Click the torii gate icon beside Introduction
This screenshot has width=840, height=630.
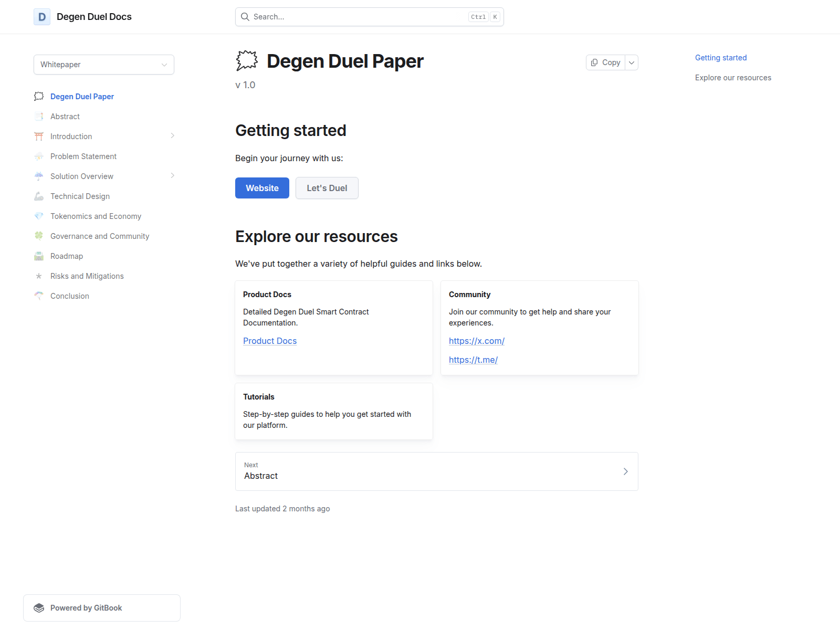[x=39, y=136]
